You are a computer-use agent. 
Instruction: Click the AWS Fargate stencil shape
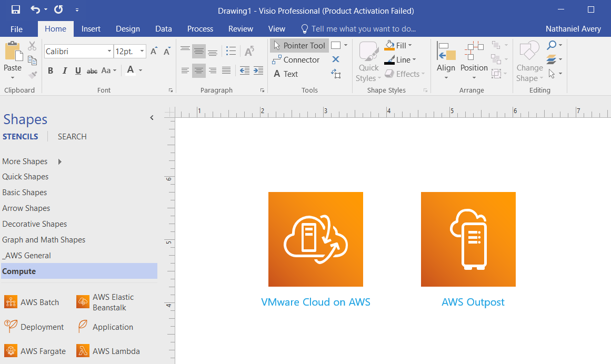tap(35, 351)
